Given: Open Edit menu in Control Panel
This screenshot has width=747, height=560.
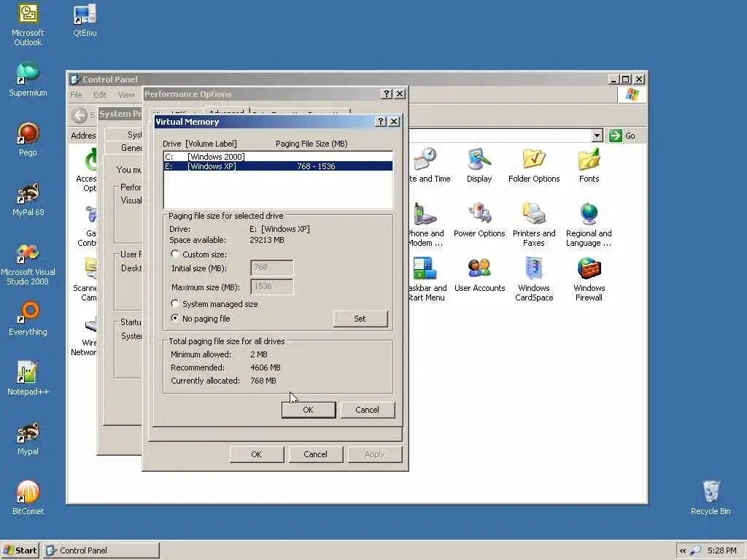Looking at the screenshot, I should click(100, 95).
